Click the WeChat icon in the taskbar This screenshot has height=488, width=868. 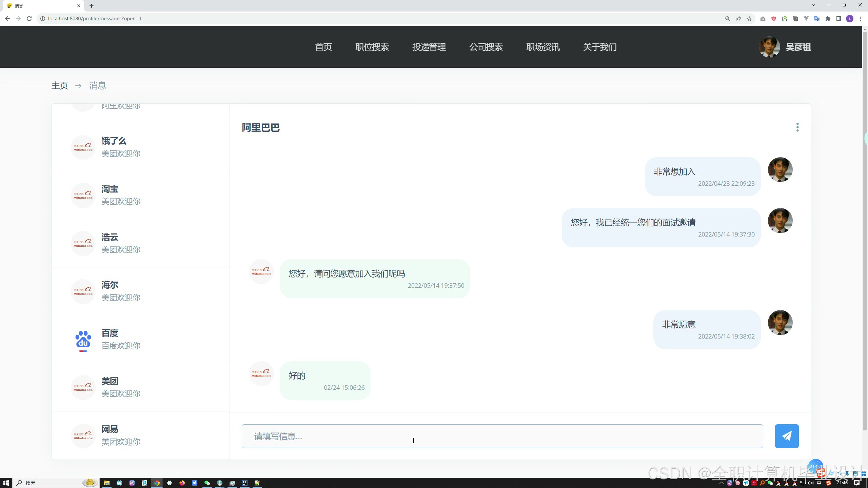click(x=207, y=483)
